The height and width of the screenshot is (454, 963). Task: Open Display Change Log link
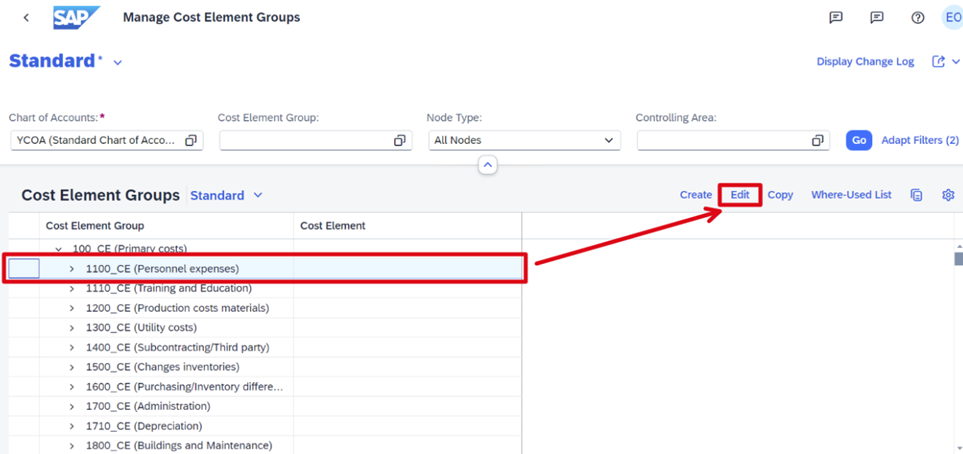[x=865, y=61]
